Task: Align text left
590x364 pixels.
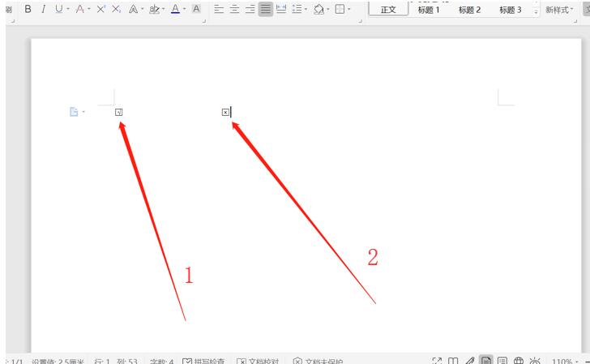Action: click(x=219, y=9)
